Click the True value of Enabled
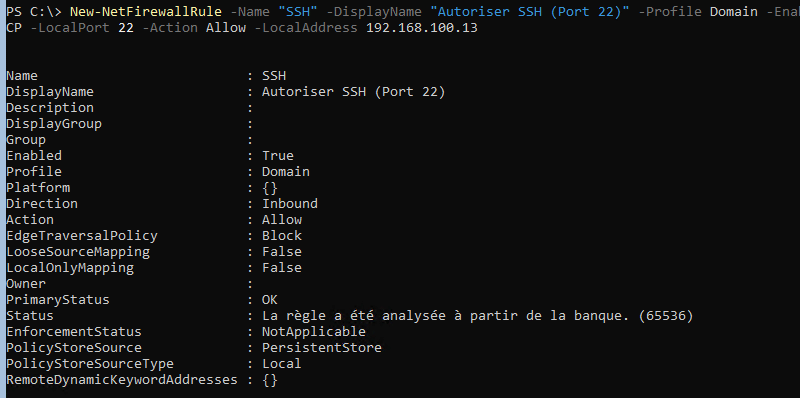Viewport: 800px width, 398px height. 278,156
